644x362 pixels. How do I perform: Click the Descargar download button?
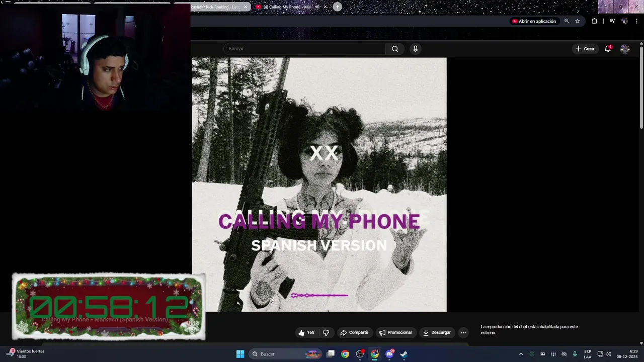437,332
